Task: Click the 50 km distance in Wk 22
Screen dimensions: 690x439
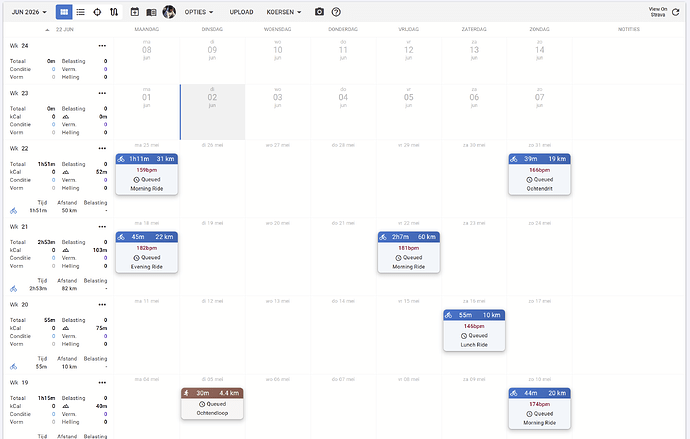Action: click(69, 211)
